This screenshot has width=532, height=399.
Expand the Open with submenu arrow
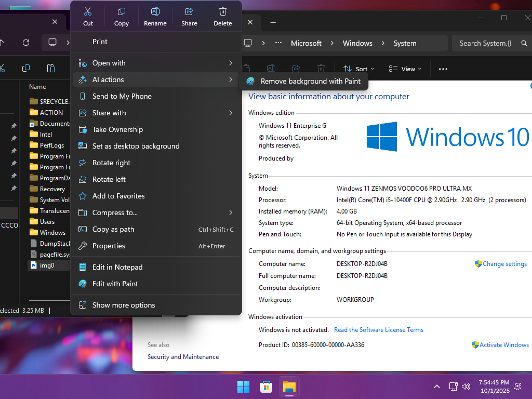click(231, 63)
